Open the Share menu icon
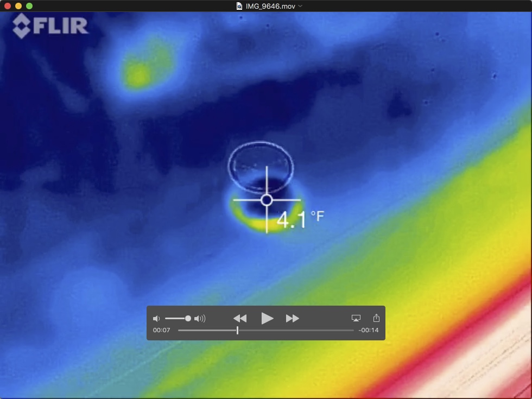The image size is (532, 399). 377,319
